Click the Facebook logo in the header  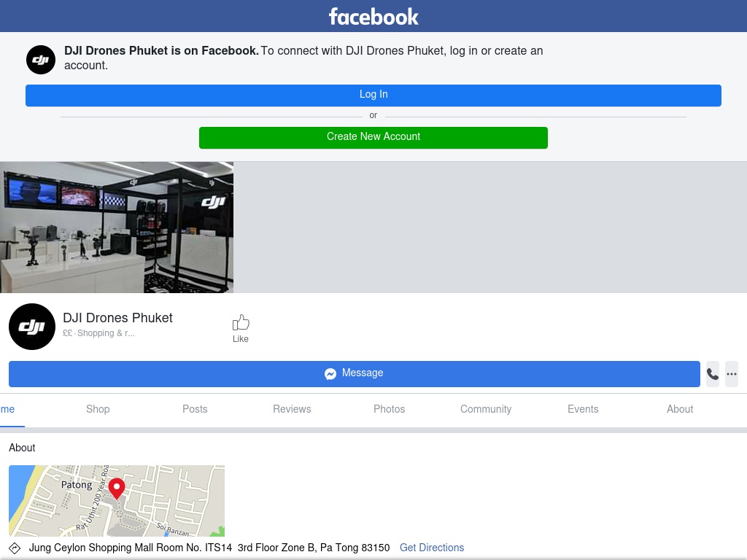tap(373, 17)
